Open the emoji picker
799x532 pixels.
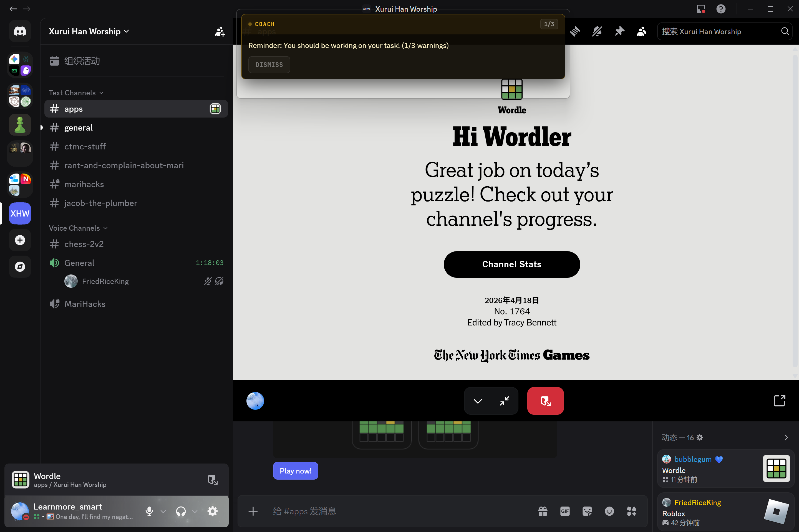[x=609, y=511]
